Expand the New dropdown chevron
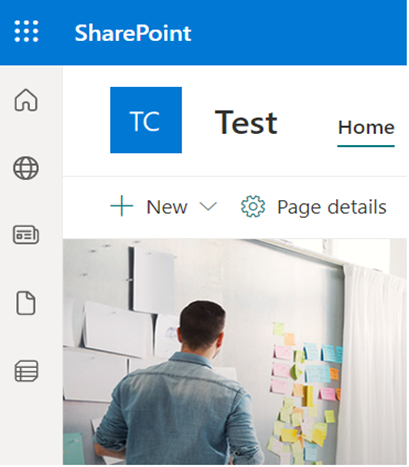 pos(208,207)
